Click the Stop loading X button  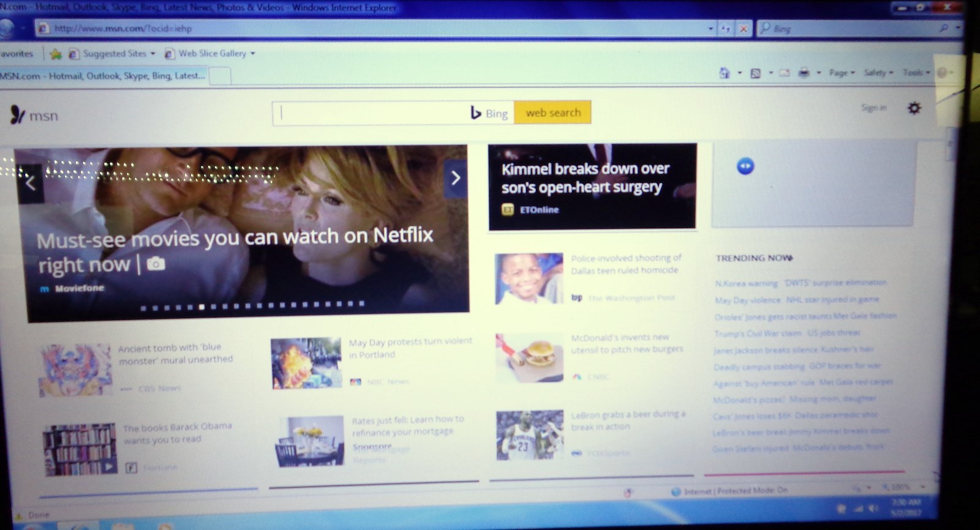[743, 29]
